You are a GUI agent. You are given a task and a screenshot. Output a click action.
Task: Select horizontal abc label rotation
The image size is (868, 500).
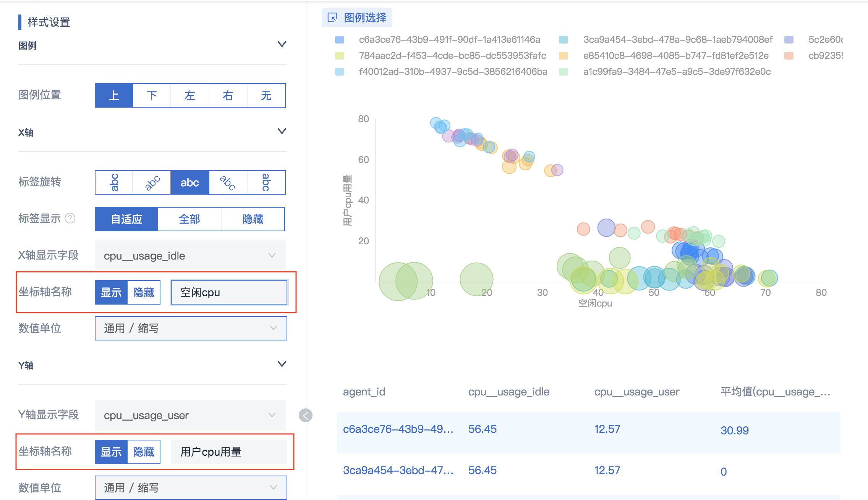click(x=190, y=182)
